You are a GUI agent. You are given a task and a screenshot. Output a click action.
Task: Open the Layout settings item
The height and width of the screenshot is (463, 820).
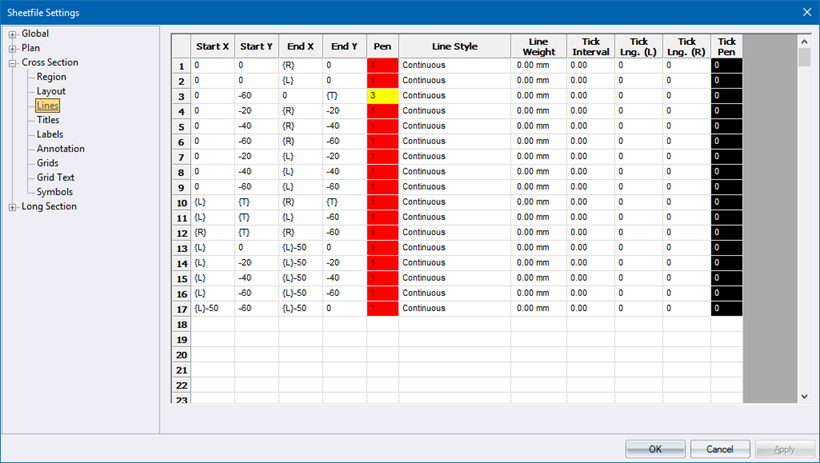pos(51,91)
